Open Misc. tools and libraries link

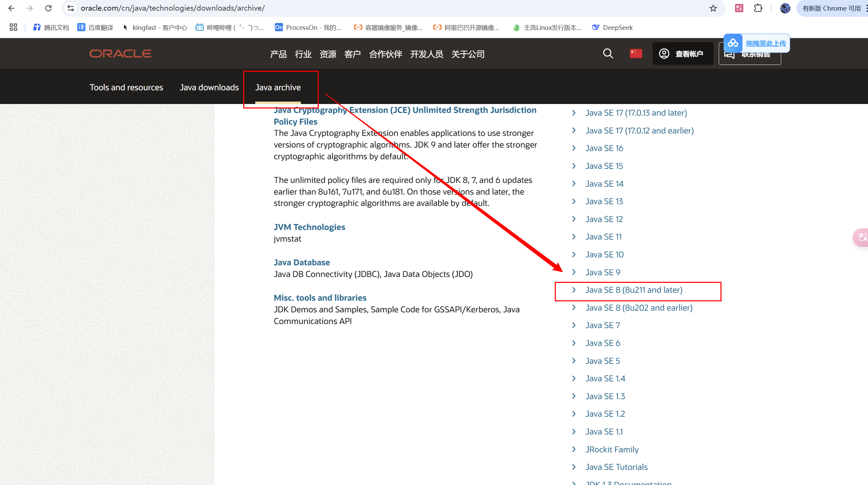[x=320, y=298]
